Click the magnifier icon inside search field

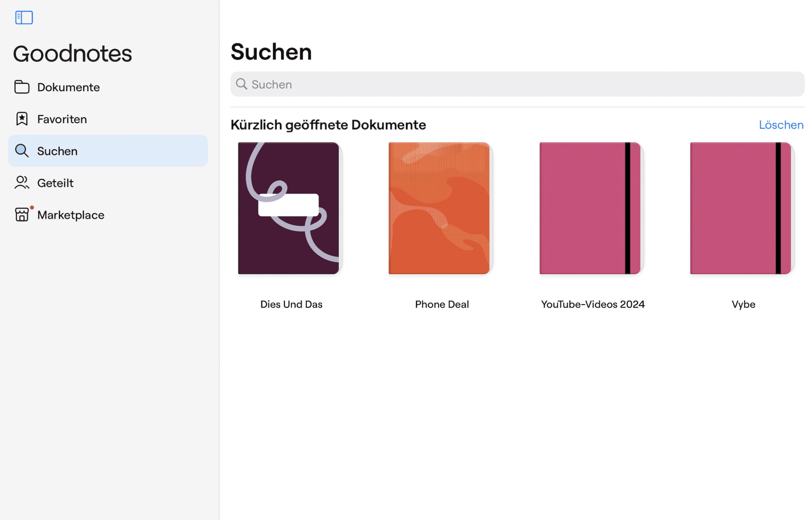[x=241, y=84]
